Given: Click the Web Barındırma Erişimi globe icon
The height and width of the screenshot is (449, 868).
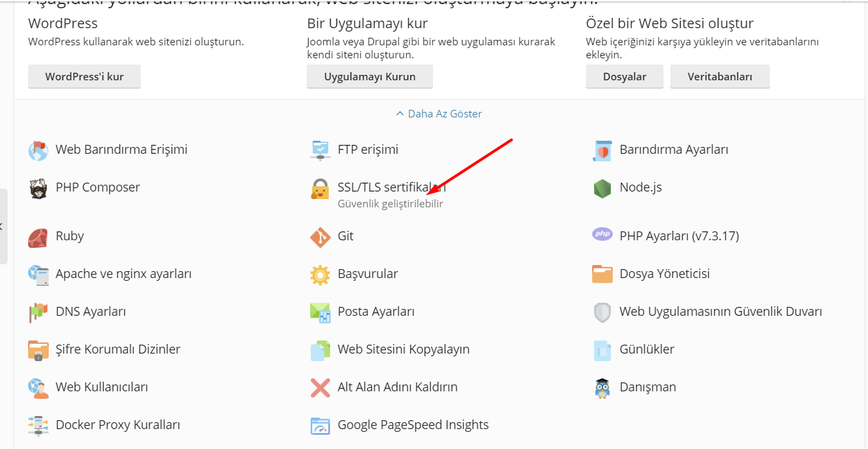Looking at the screenshot, I should click(38, 150).
